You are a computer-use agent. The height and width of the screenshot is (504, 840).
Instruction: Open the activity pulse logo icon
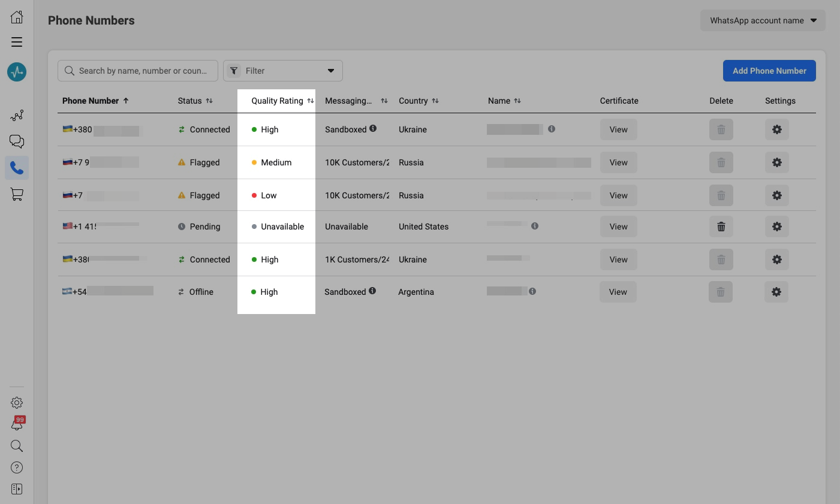coord(17,72)
